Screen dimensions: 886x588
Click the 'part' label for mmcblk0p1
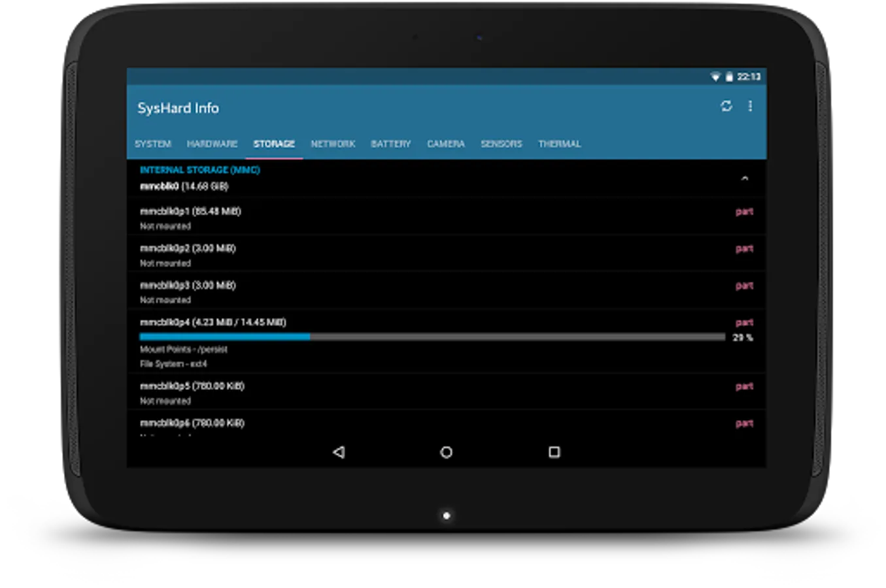[744, 212]
